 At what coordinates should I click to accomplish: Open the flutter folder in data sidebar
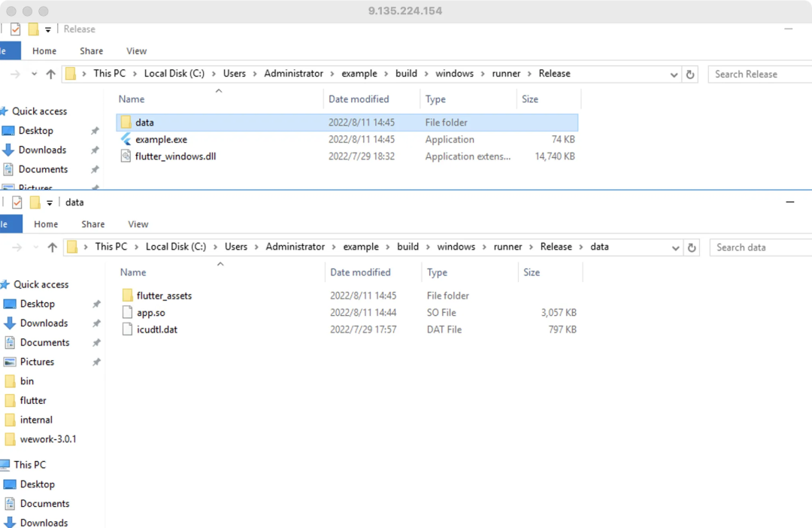click(x=33, y=400)
